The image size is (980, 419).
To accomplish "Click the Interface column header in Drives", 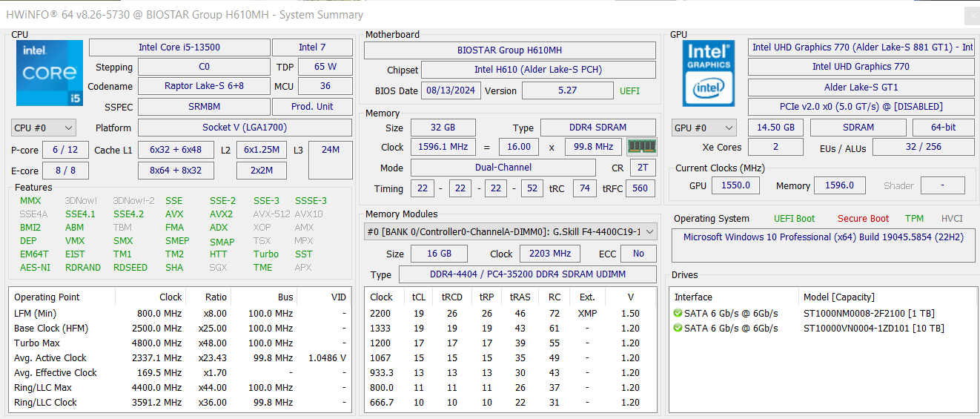I will click(x=735, y=297).
